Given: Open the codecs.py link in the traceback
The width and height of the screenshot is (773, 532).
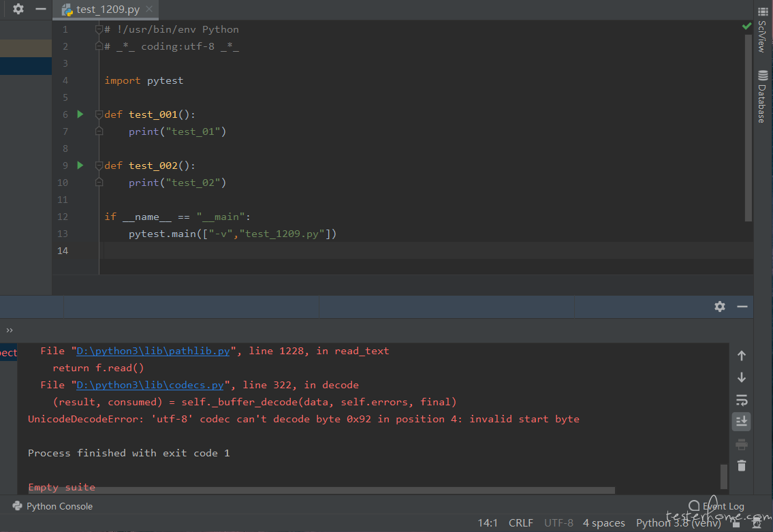Looking at the screenshot, I should [x=150, y=385].
